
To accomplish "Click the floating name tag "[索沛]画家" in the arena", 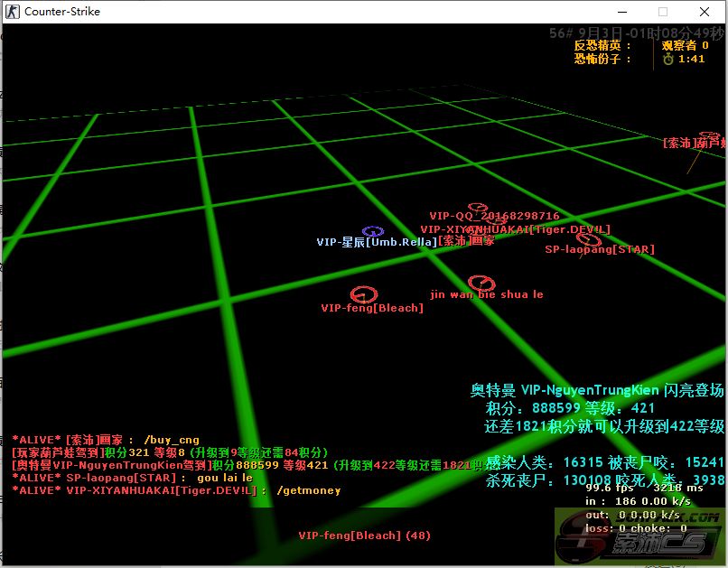I will (467, 240).
